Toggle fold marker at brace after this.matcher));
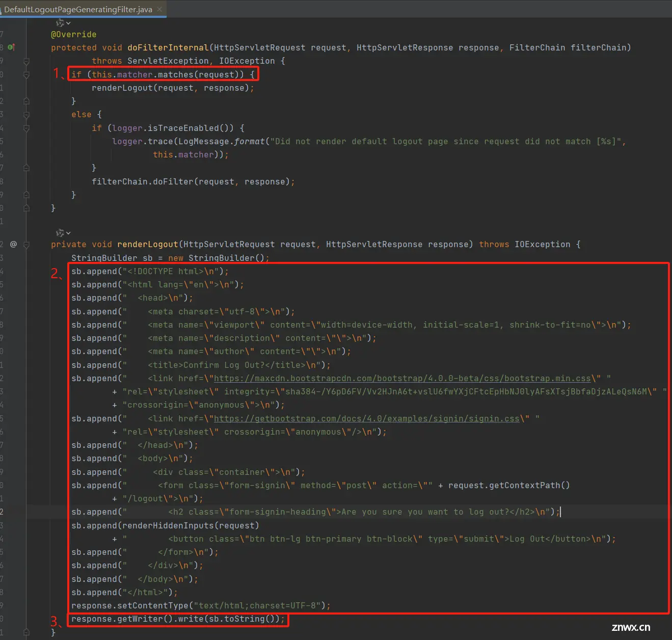This screenshot has height=640, width=672. (26, 168)
